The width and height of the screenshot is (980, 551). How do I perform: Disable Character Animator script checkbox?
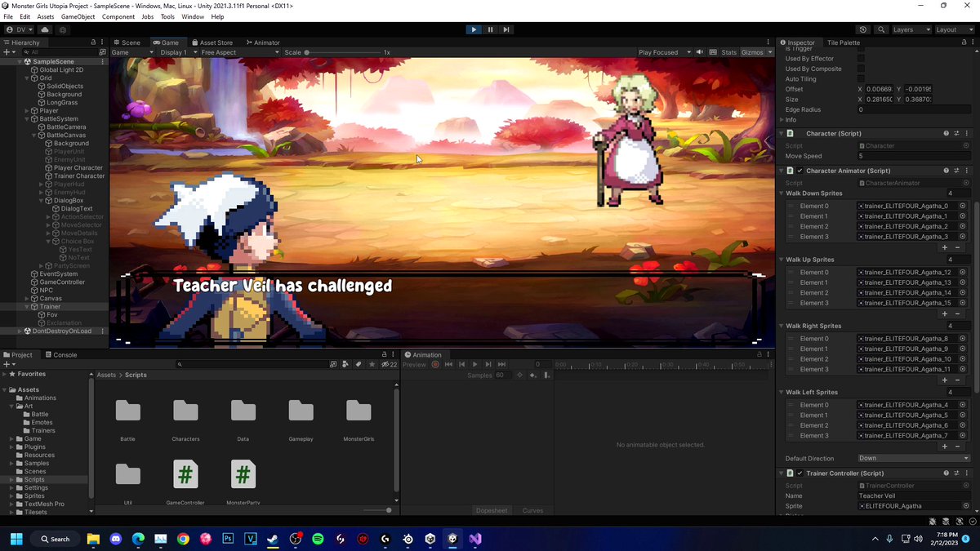coord(800,171)
